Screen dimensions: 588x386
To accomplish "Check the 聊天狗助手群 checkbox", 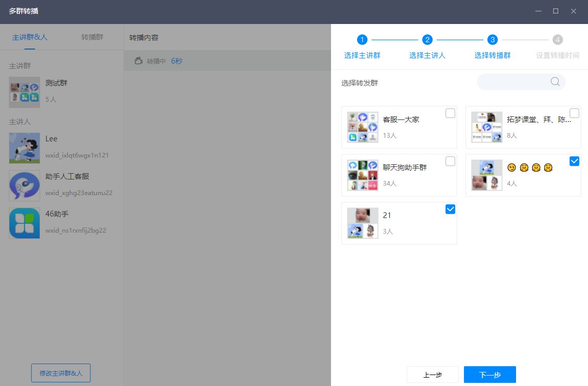I will (450, 161).
